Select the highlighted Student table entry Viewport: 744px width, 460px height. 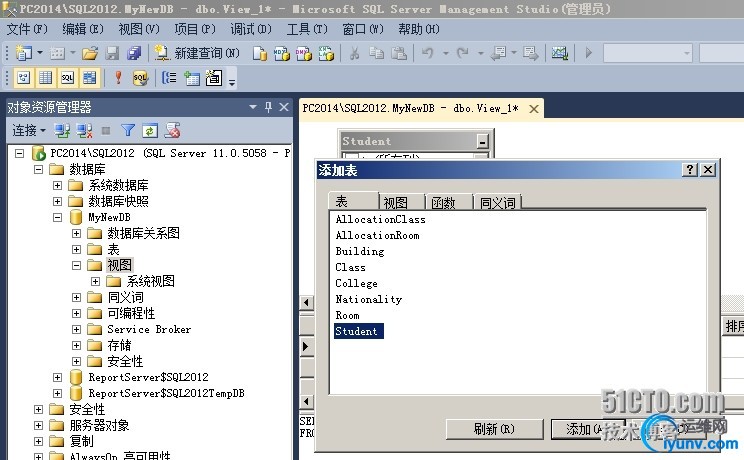(359, 331)
